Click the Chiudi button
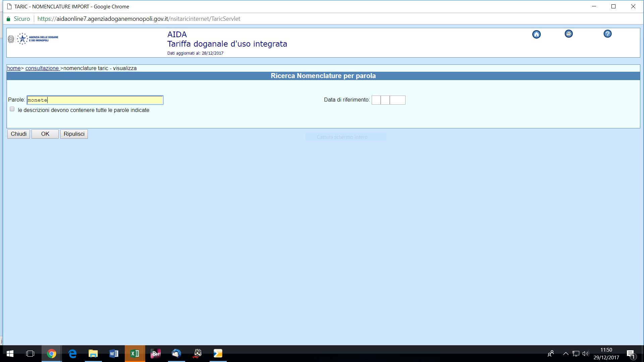This screenshot has height=362, width=644. coord(18,134)
